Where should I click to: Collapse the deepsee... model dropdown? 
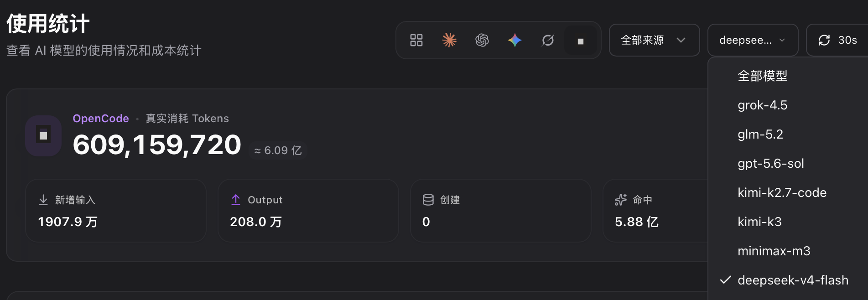[x=753, y=40]
